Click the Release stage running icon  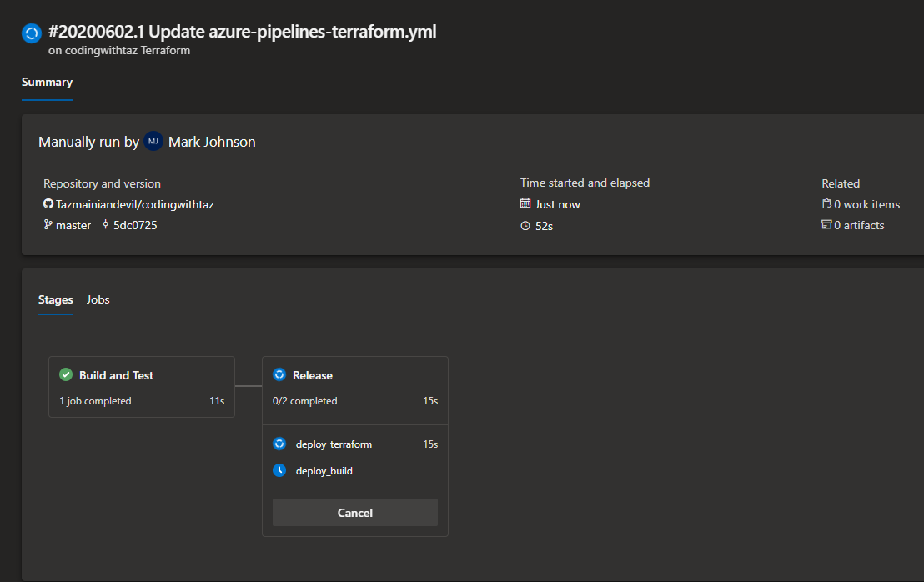279,375
